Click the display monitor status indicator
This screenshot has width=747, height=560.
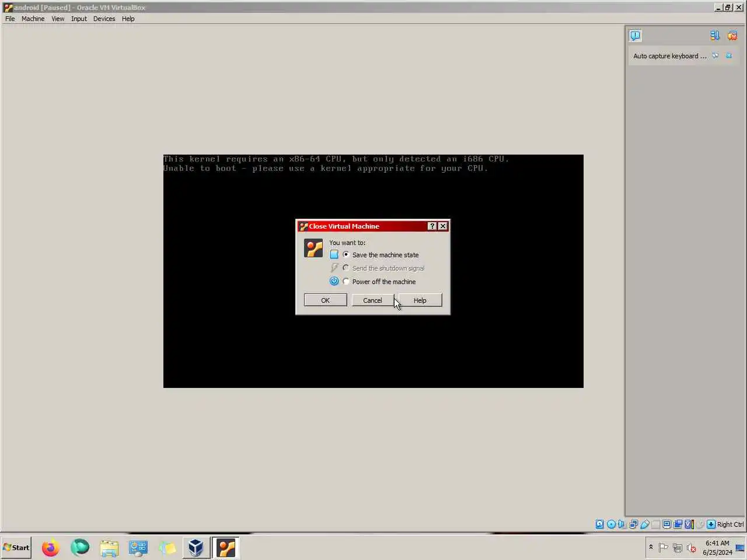pos(666,524)
